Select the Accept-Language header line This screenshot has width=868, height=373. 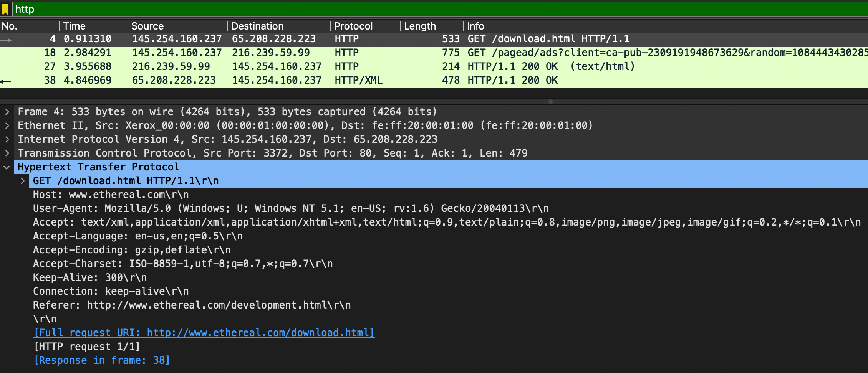138,236
